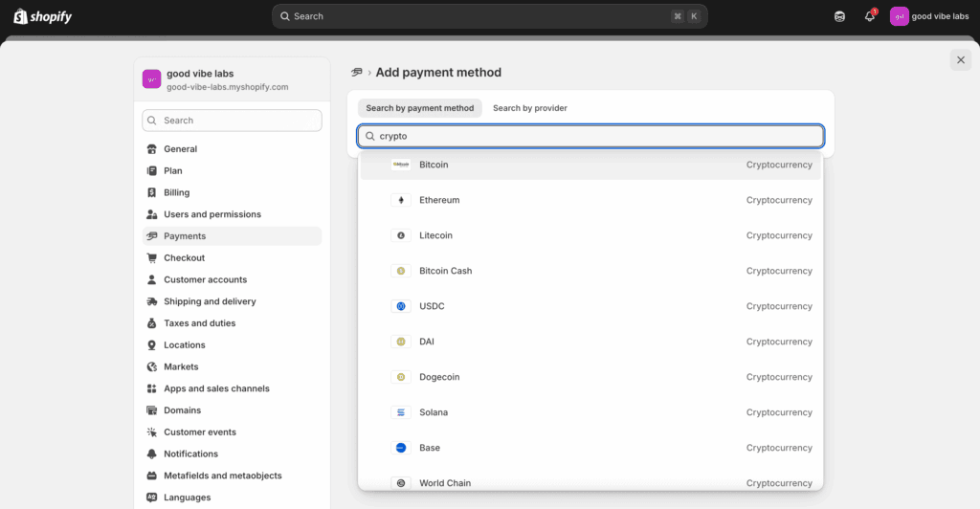Close the settings panel
The width and height of the screenshot is (980, 509).
[961, 60]
